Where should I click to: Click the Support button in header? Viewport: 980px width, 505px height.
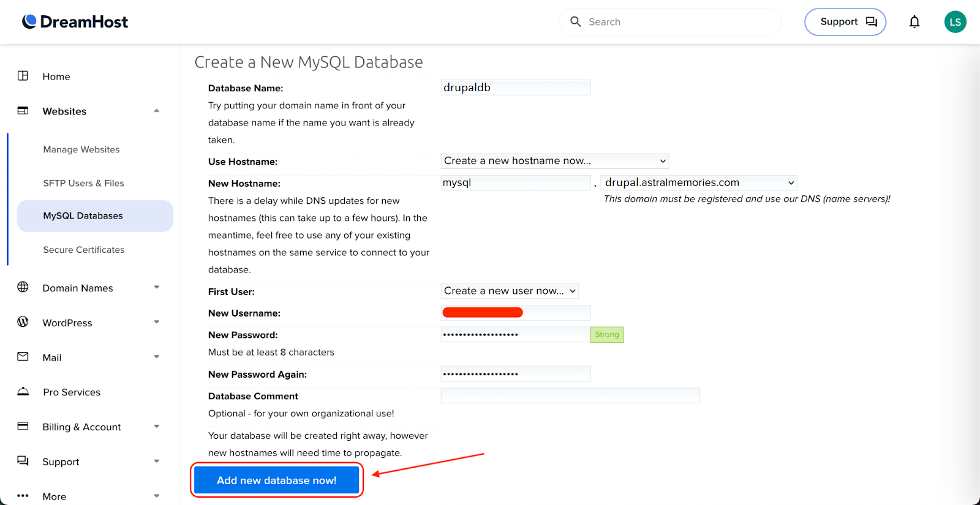[x=845, y=22]
